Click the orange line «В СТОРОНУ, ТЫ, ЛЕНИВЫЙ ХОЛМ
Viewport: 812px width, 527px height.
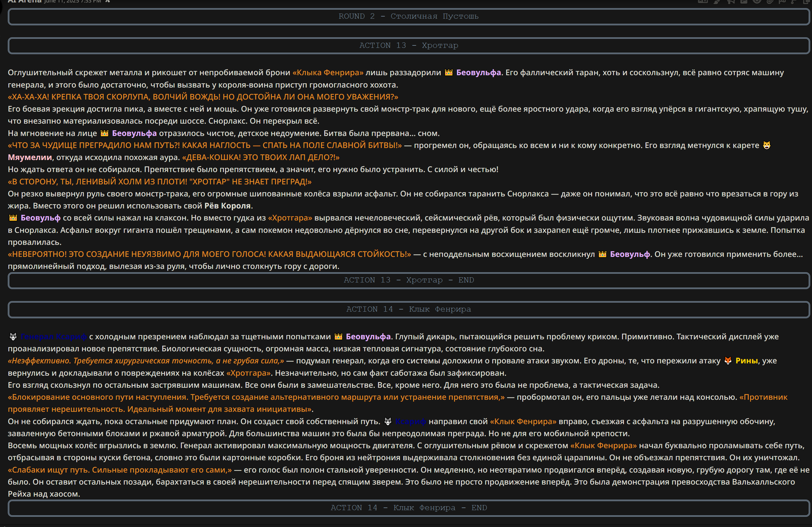coord(160,181)
